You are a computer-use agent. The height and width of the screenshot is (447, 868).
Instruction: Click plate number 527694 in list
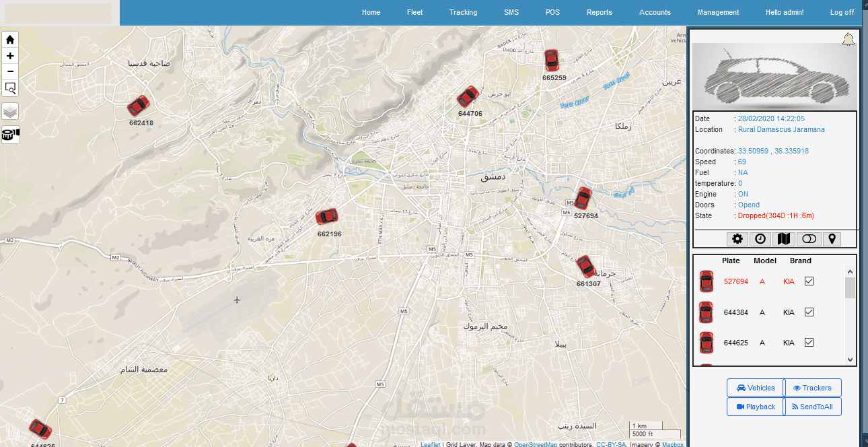736,281
